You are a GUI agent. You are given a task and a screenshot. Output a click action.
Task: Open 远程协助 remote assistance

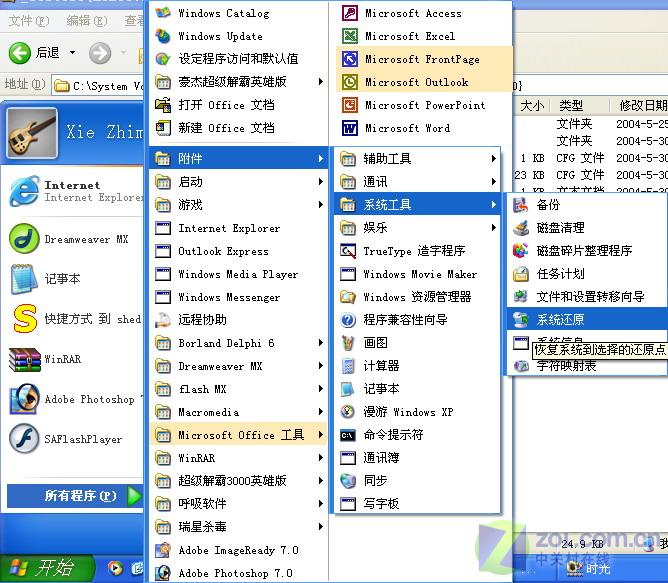pyautogui.click(x=239, y=320)
